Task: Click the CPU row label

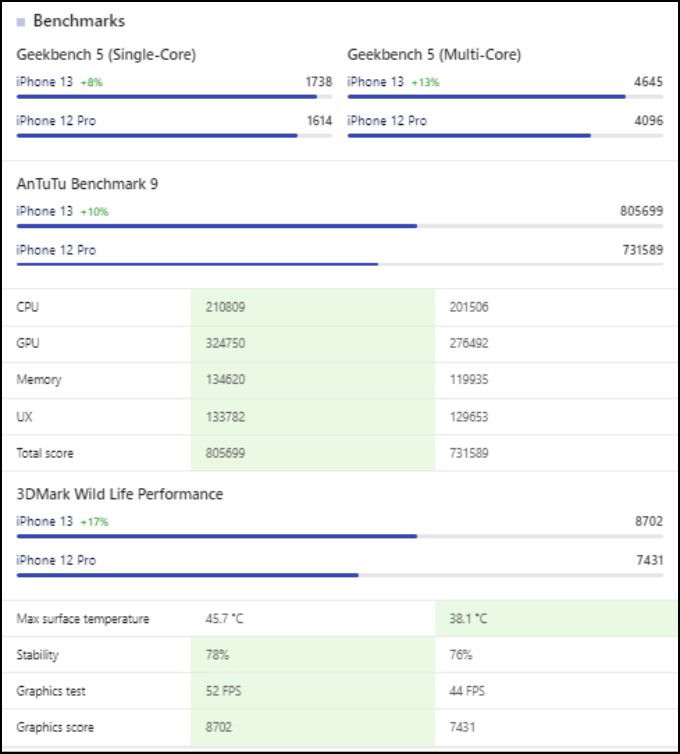Action: (27, 307)
